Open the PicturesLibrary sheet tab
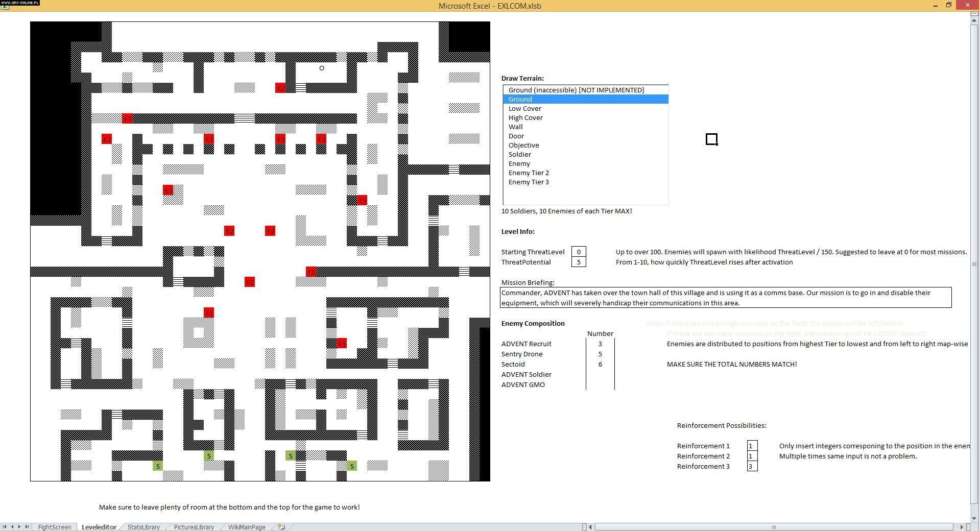The height and width of the screenshot is (531, 980). 194,527
